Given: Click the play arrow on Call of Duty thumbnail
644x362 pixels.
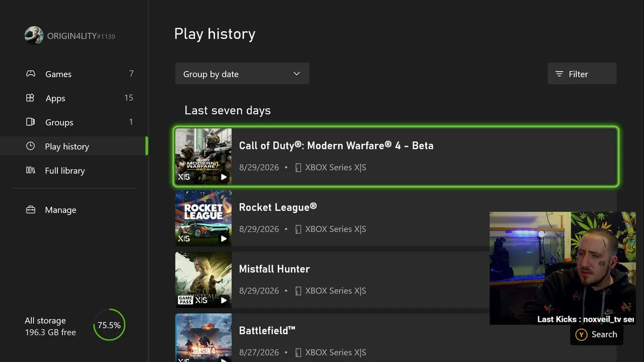Looking at the screenshot, I should 223,177.
